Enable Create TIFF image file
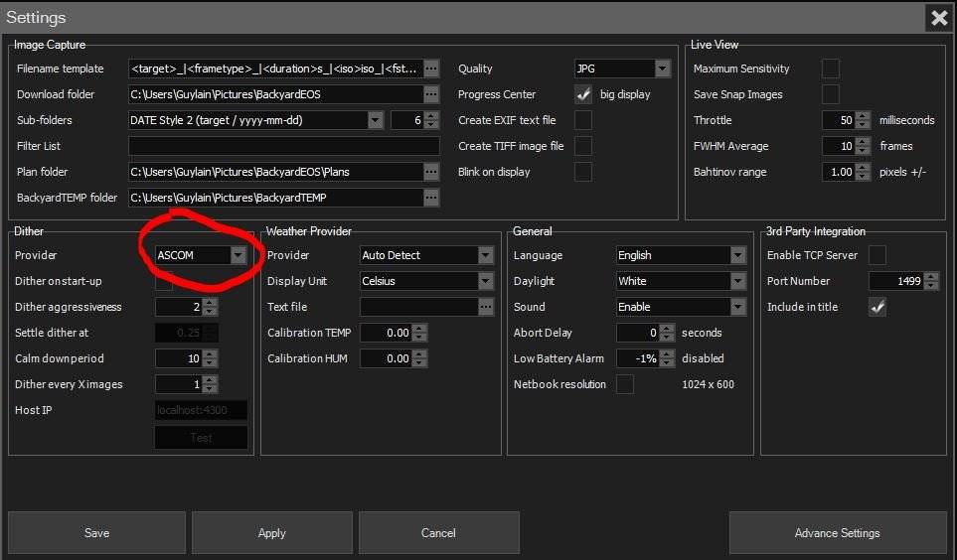This screenshot has width=957, height=560. click(583, 146)
